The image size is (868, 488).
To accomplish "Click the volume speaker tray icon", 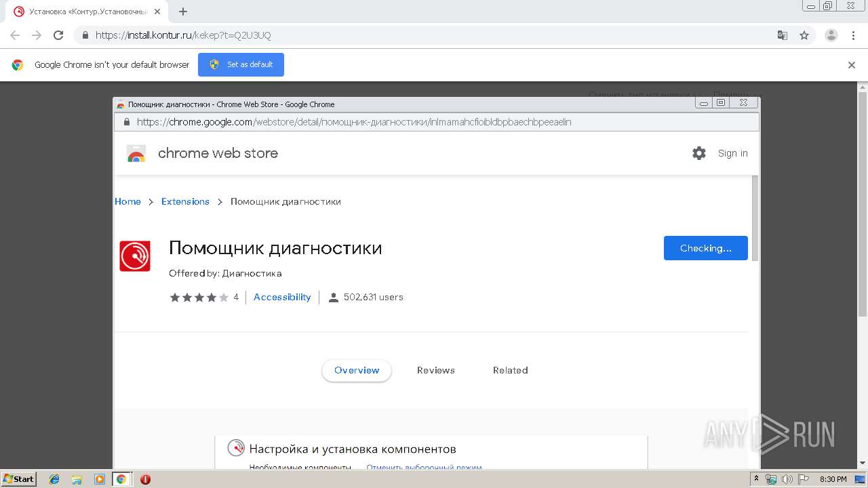I will tap(787, 479).
